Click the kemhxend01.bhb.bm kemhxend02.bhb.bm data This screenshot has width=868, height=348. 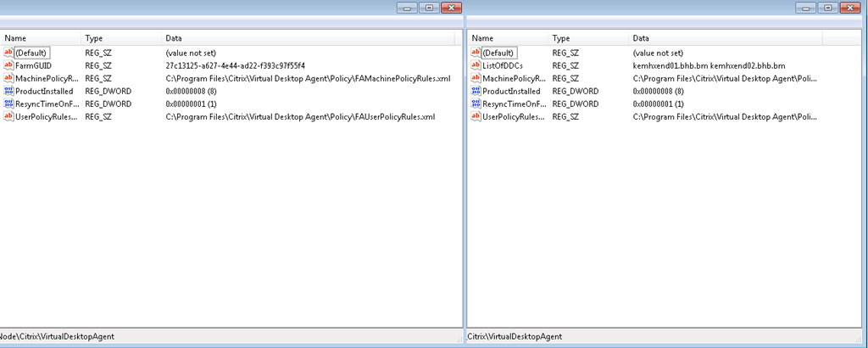click(709, 65)
